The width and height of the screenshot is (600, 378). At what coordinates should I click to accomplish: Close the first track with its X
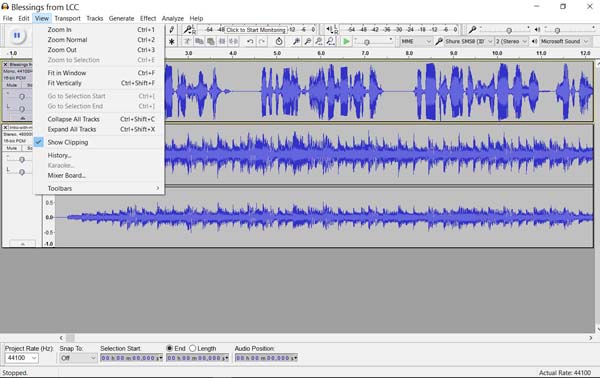pyautogui.click(x=5, y=65)
